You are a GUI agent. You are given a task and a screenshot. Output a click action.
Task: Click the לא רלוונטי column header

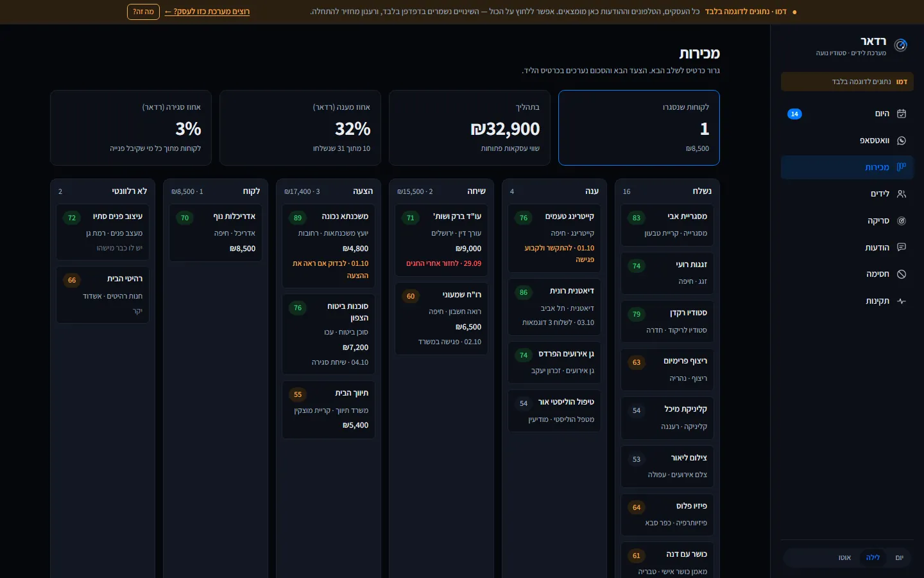click(103, 191)
